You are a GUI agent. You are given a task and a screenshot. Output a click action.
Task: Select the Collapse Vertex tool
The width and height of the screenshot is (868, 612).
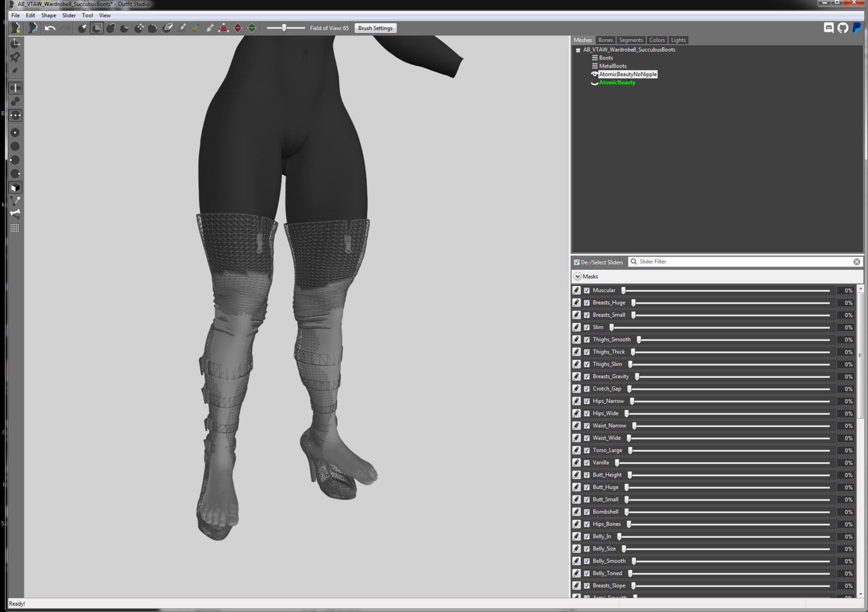[x=224, y=28]
